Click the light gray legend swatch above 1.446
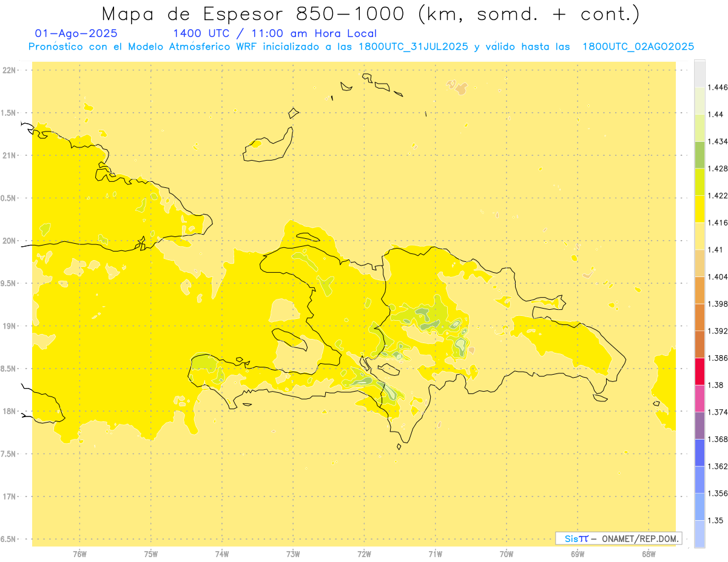The width and height of the screenshot is (728, 562). pyautogui.click(x=699, y=73)
